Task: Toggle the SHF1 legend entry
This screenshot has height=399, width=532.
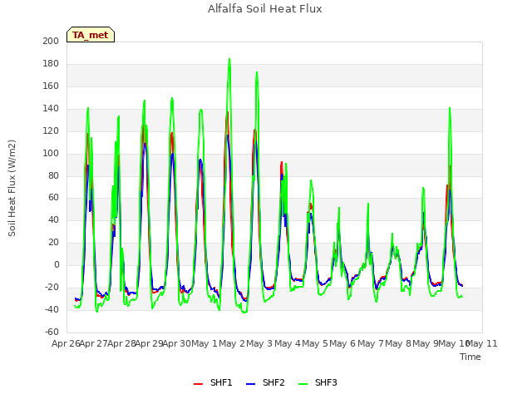Action: click(x=213, y=382)
